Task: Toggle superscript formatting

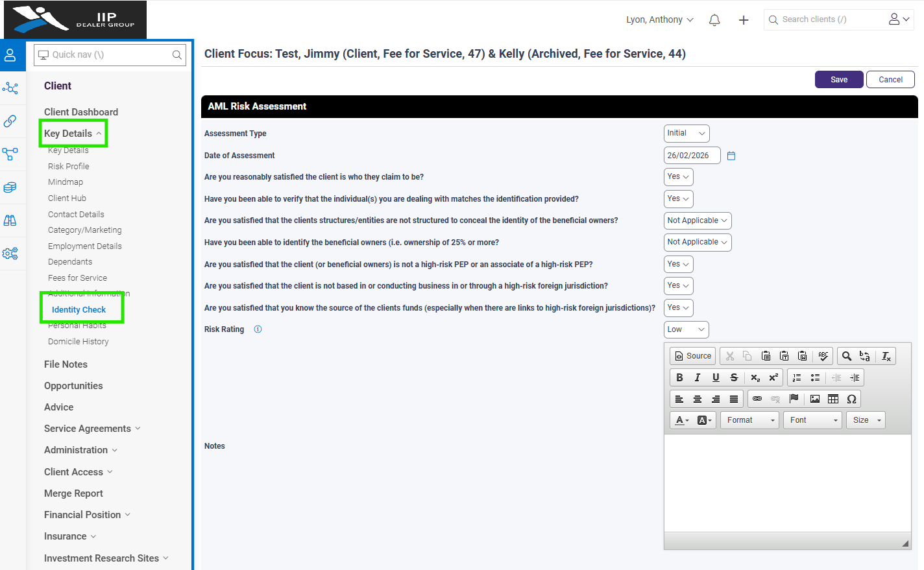Action: tap(773, 377)
